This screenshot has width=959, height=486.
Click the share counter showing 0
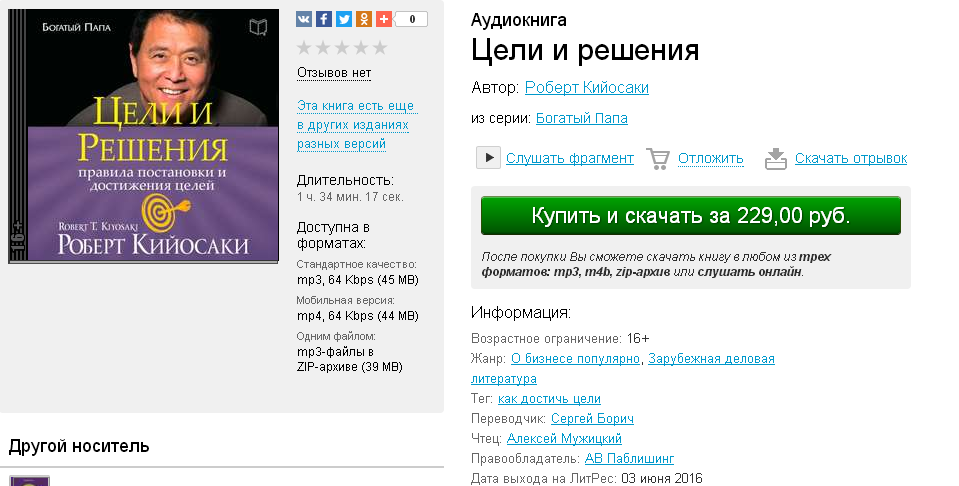412,19
